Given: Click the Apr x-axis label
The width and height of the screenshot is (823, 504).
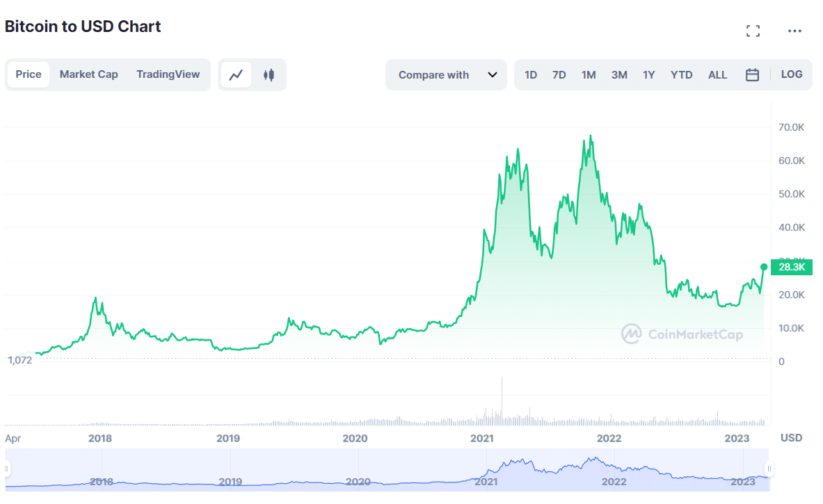Looking at the screenshot, I should tap(13, 439).
